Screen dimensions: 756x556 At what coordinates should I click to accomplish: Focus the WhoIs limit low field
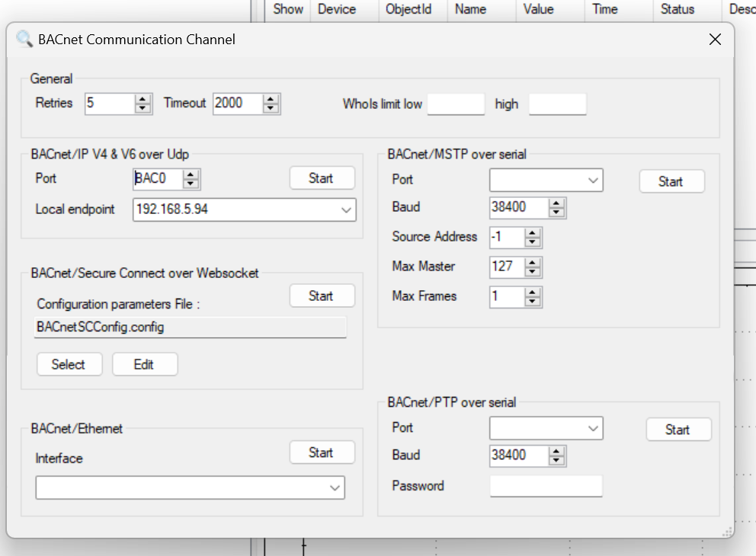(456, 104)
